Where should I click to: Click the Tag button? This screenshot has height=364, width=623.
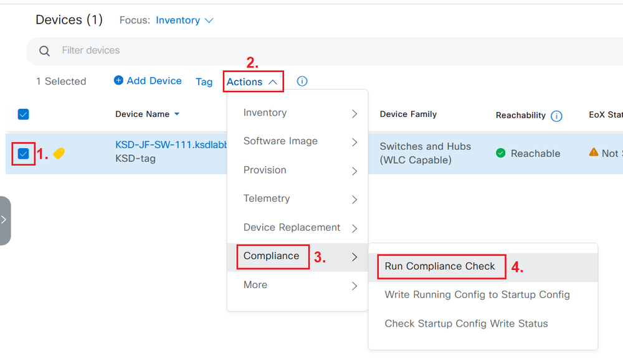[204, 81]
